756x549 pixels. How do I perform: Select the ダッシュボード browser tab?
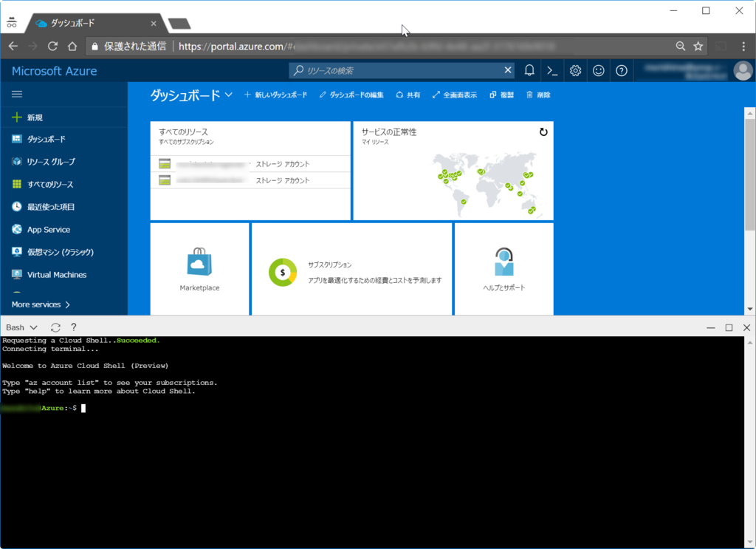[x=97, y=23]
